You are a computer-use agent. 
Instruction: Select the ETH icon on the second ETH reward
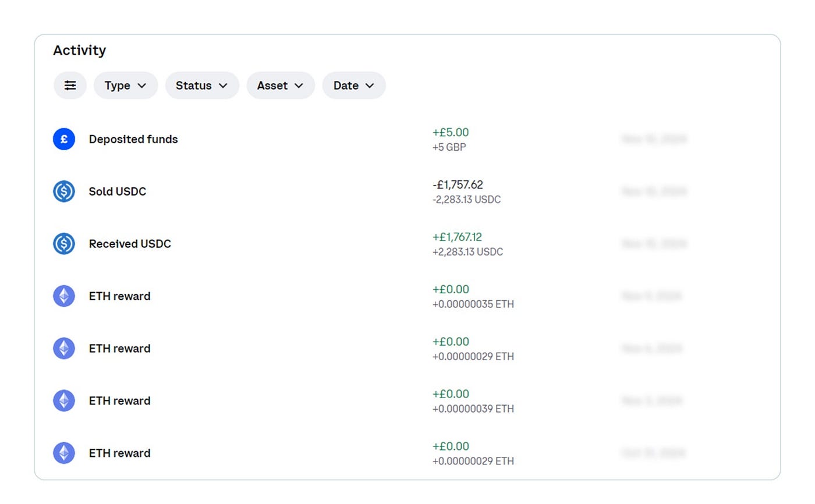(63, 348)
